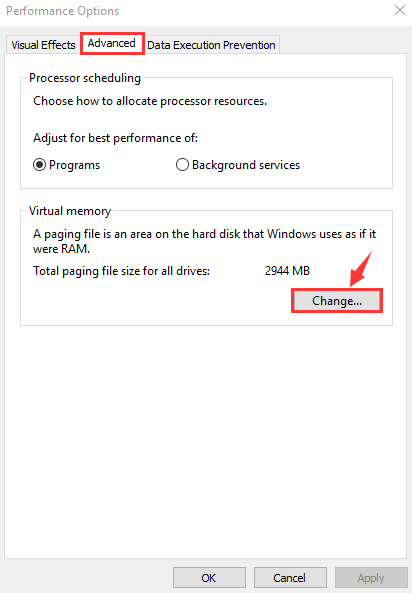Click the Performance Options title bar text
412x593 pixels.
pos(63,11)
